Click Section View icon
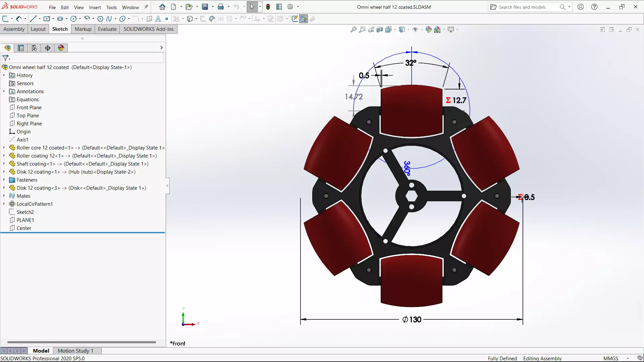 (x=380, y=29)
